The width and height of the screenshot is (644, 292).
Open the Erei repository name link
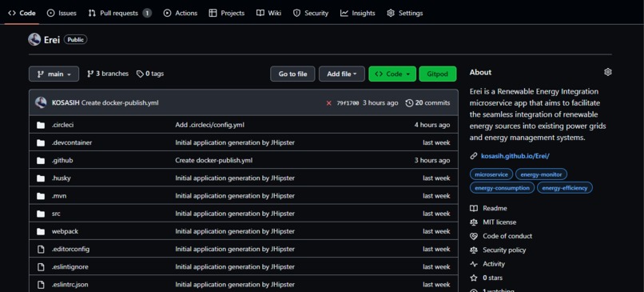click(x=52, y=40)
